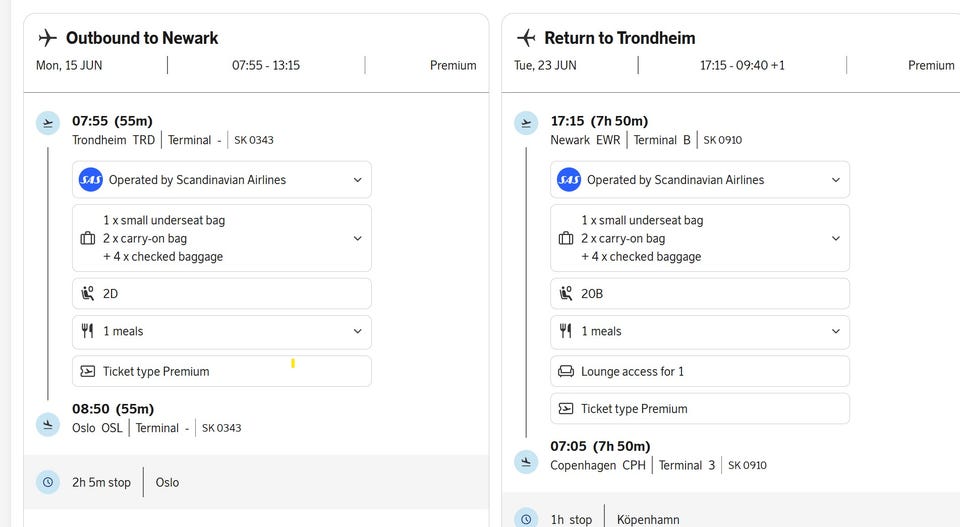Click 07:05 (7h 50m) arrival time
Viewport: 960px width, 527px height.
600,446
